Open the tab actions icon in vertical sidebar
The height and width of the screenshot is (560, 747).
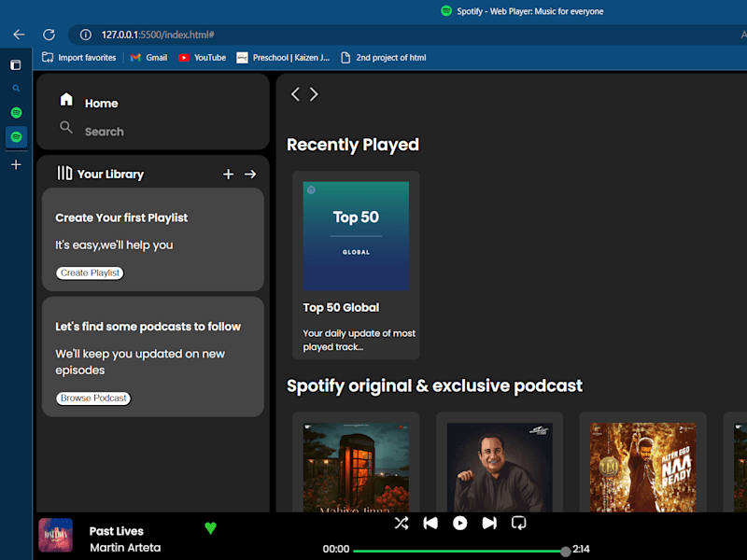16,64
